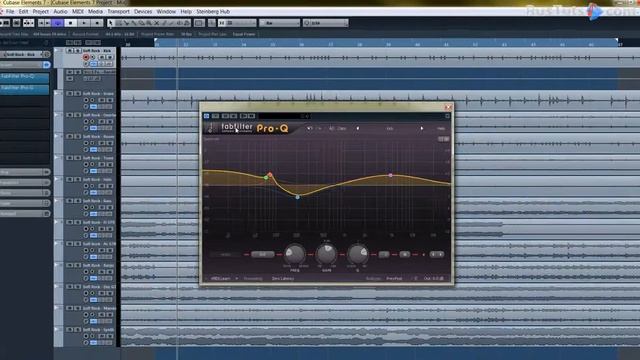Click the Pro-Q FREQ knob
This screenshot has height=360, width=640.
click(295, 254)
